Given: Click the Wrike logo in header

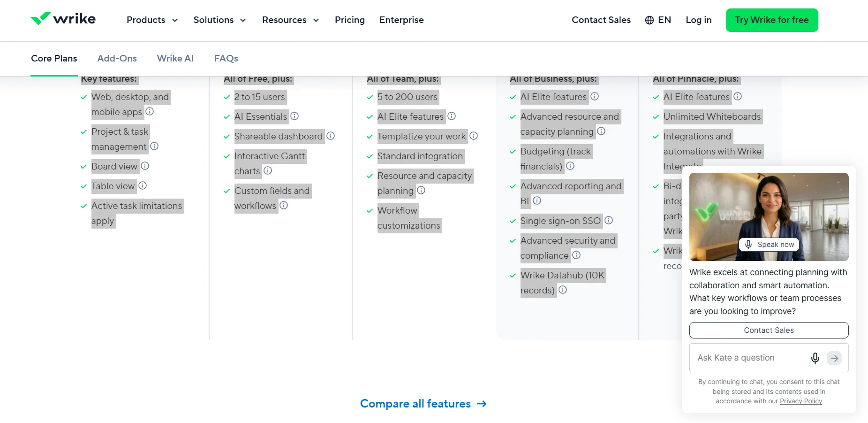Looking at the screenshot, I should click(x=63, y=19).
